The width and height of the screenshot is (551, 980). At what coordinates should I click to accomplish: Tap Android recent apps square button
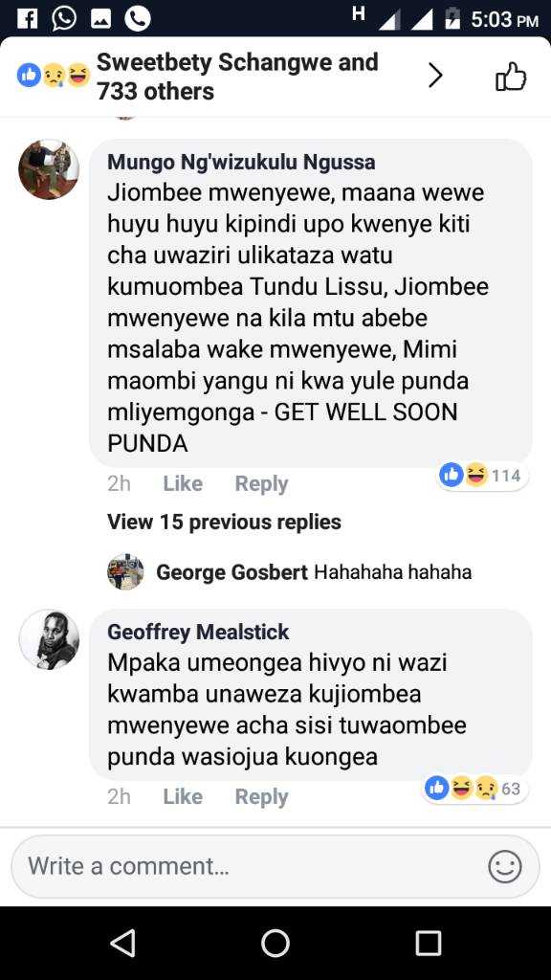coord(428,943)
